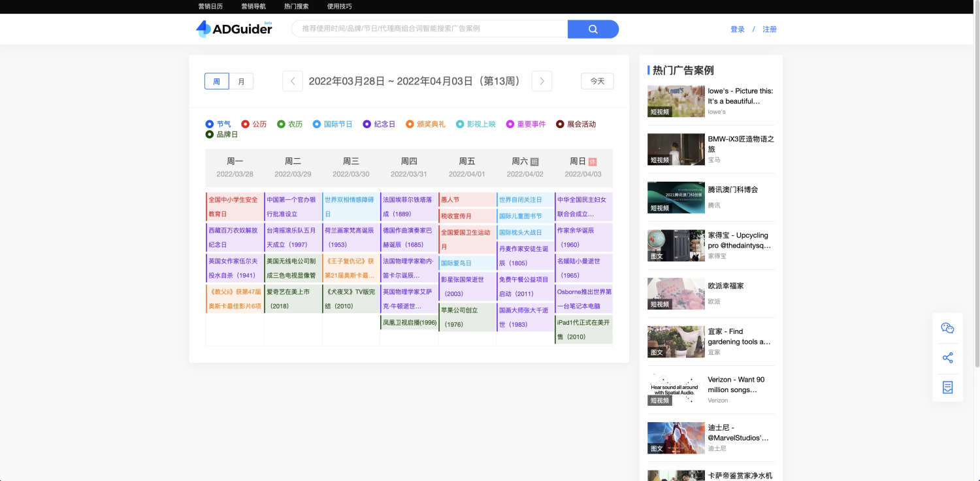This screenshot has width=980, height=481.
Task: Open the 中国第一个官办银行批准设立 event
Action: 293,207
